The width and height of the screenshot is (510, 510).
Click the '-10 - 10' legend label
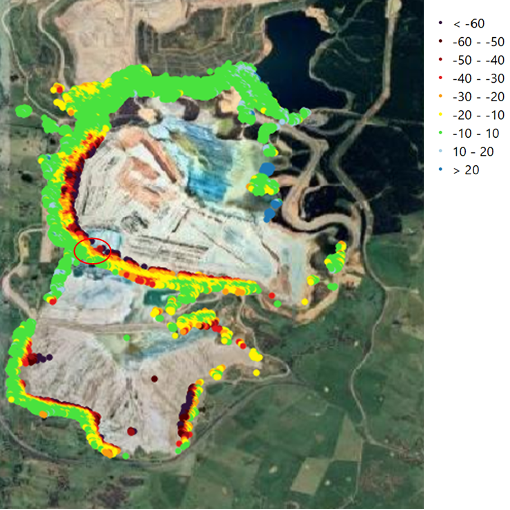(x=476, y=134)
